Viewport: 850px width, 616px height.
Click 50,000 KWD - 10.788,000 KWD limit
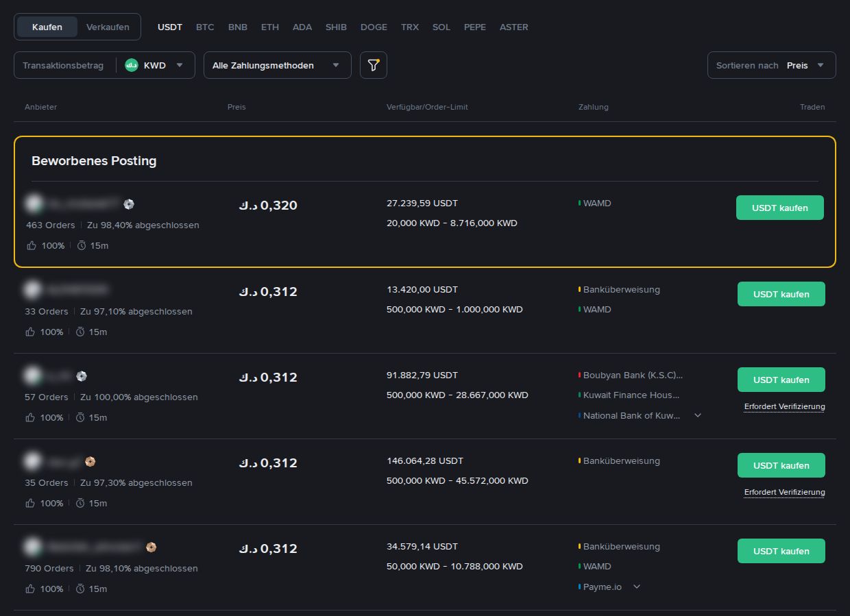pyautogui.click(x=454, y=566)
